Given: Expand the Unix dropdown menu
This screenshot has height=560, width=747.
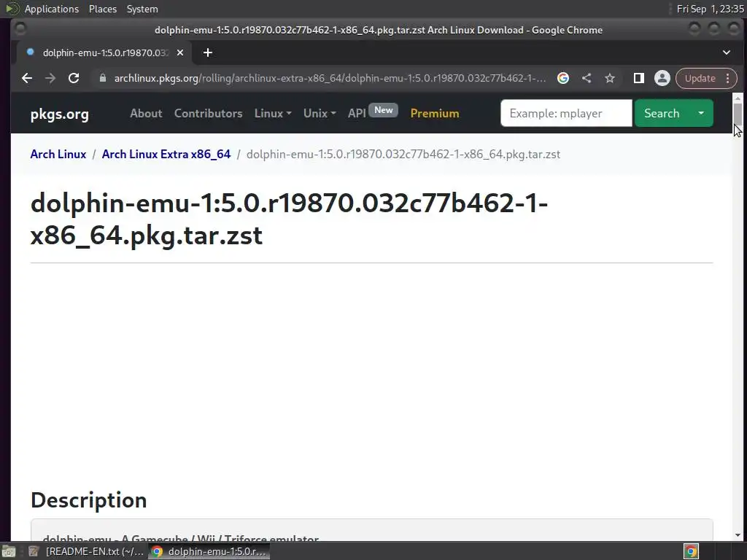Looking at the screenshot, I should tap(320, 113).
